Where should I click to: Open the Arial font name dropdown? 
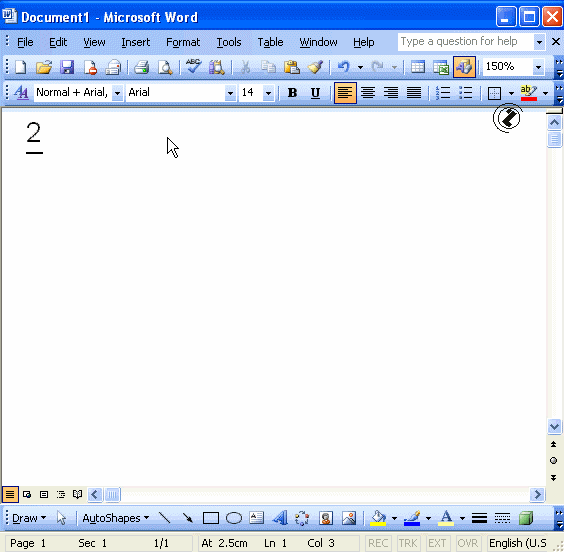pyautogui.click(x=231, y=93)
